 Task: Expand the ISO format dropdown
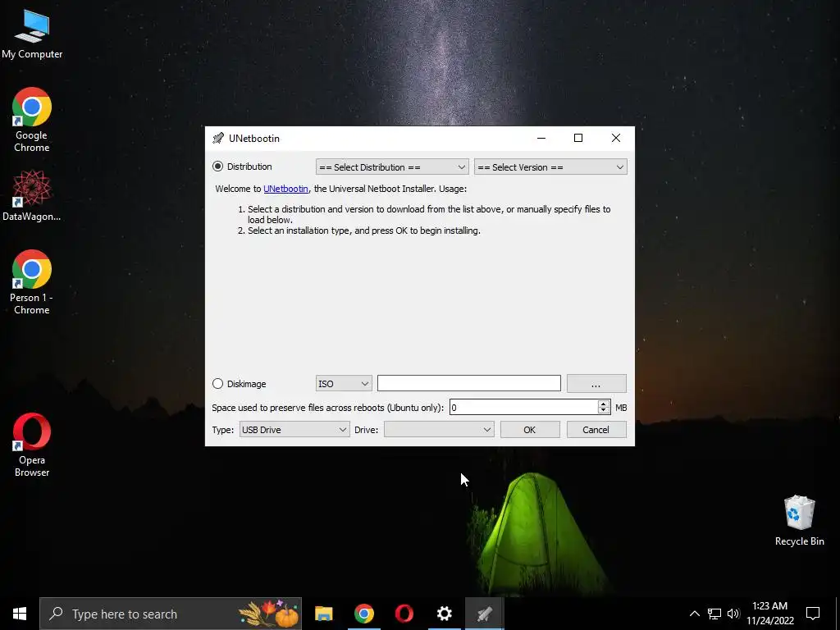(344, 384)
